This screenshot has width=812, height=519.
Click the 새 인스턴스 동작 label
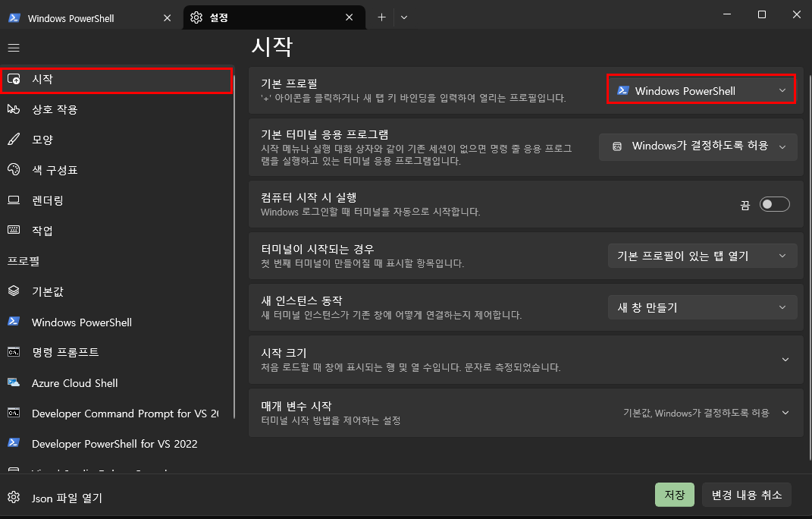(x=302, y=300)
